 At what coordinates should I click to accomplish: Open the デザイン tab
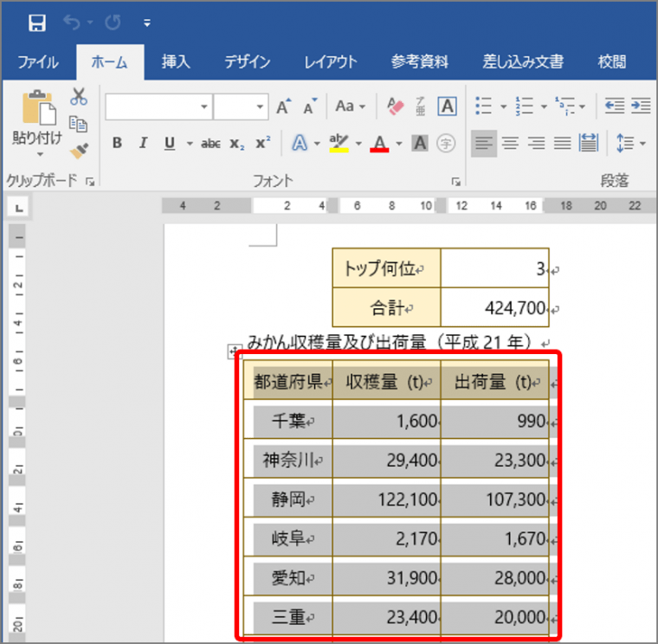[x=247, y=62]
